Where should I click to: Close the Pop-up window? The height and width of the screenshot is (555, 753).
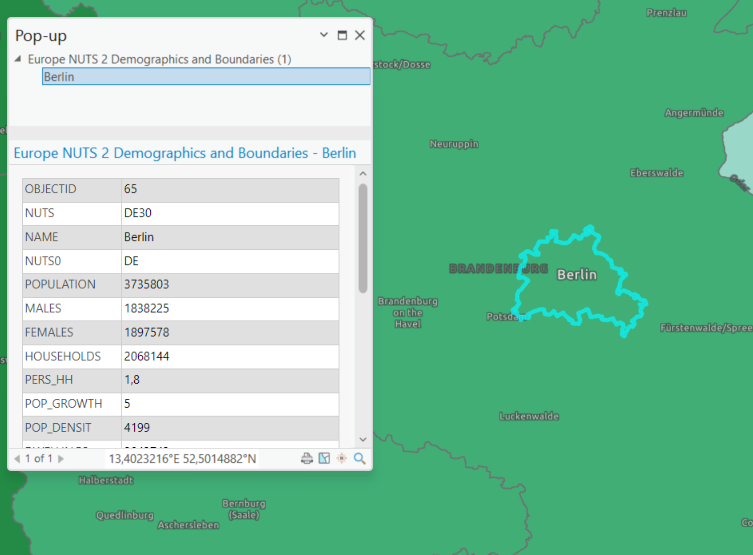click(360, 35)
